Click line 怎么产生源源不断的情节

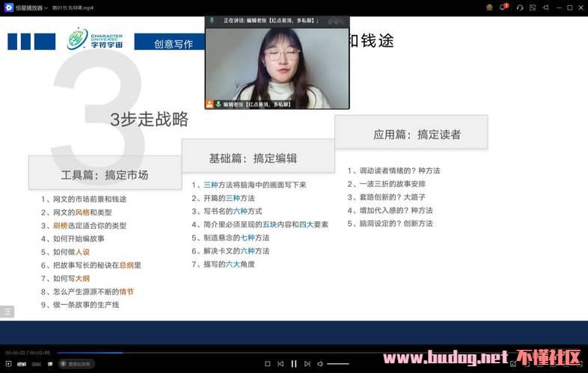(x=88, y=292)
